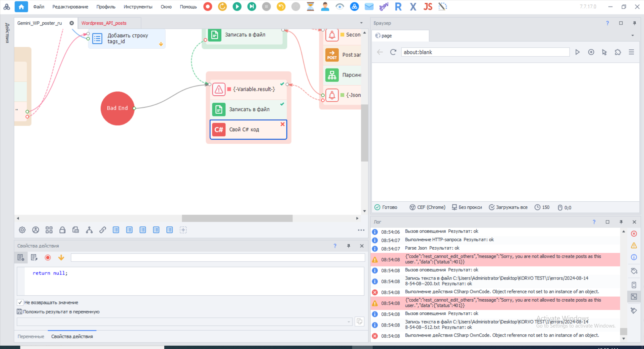
Task: Switch to the Переменные tab
Action: [31, 336]
